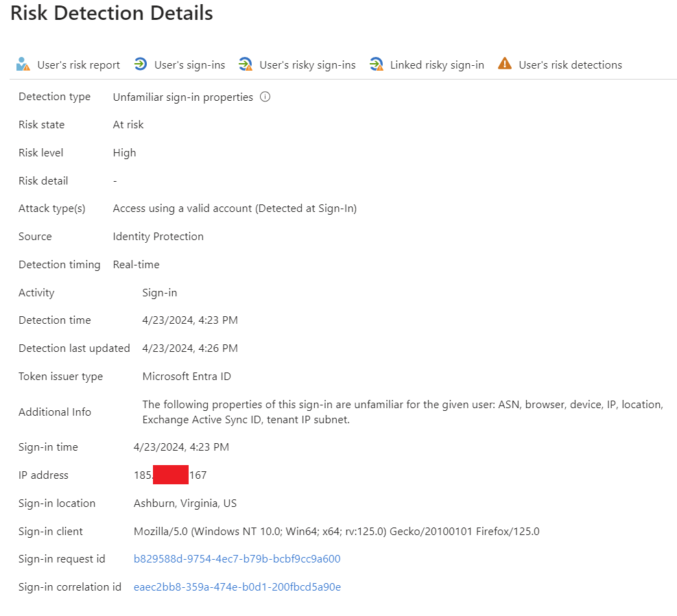Open the User's risky sign-ins label
Image resolution: width=677 pixels, height=616 pixels.
pyautogui.click(x=307, y=64)
